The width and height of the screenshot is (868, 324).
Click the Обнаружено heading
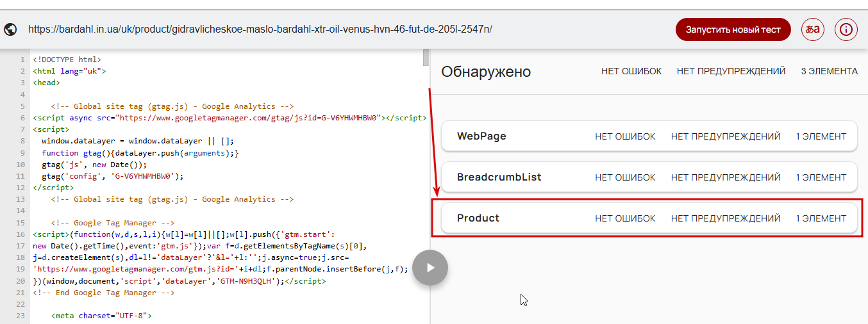486,72
